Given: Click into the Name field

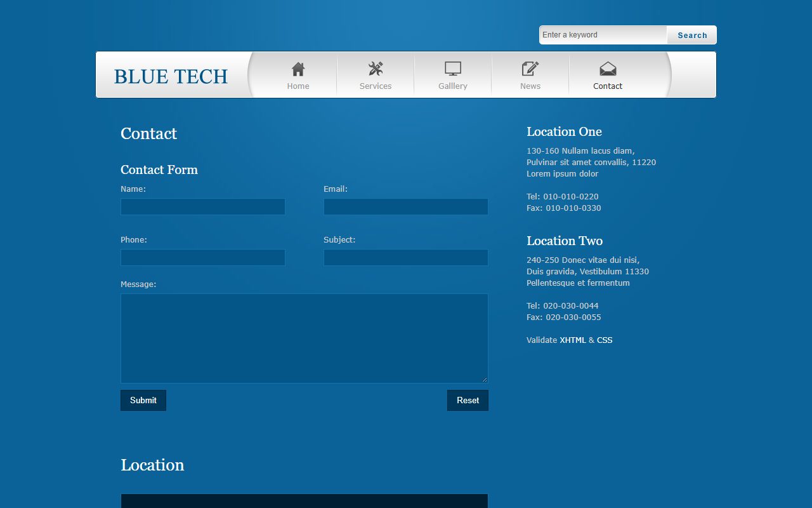Looking at the screenshot, I should (x=203, y=206).
